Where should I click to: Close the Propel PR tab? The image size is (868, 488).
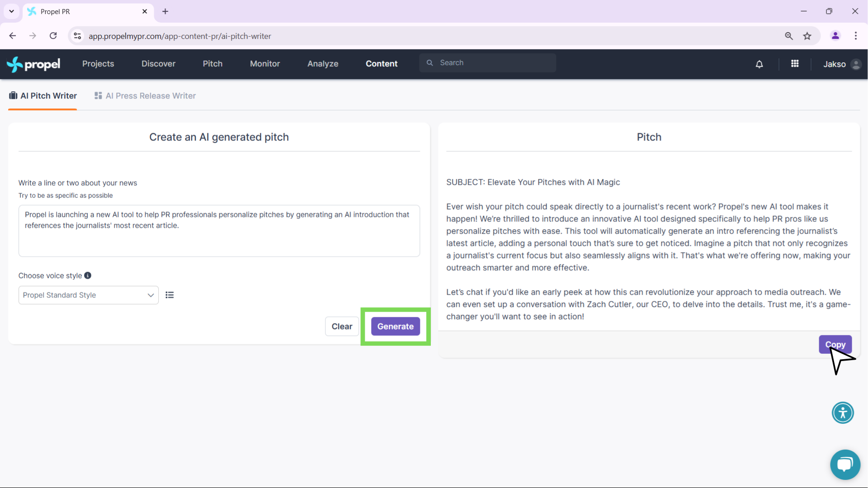click(145, 11)
